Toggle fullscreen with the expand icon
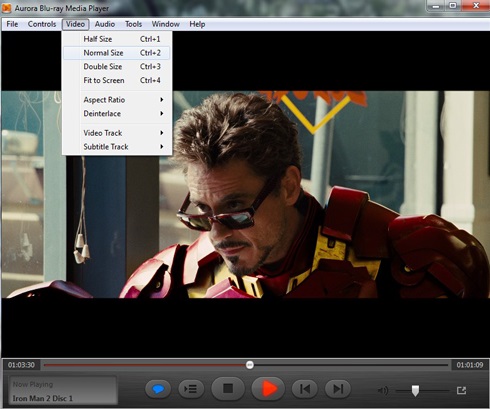This screenshot has width=490, height=409. (461, 390)
